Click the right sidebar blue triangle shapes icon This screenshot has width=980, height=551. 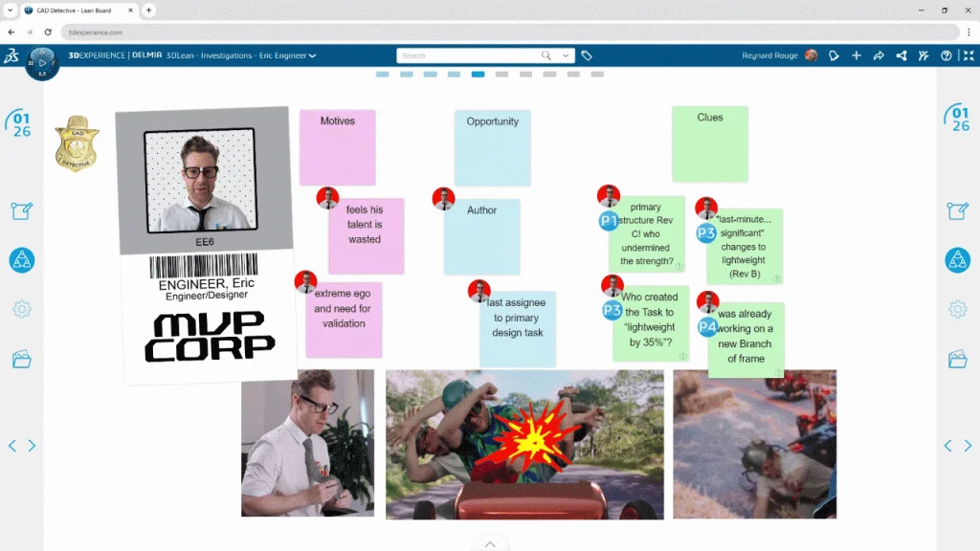tap(957, 260)
